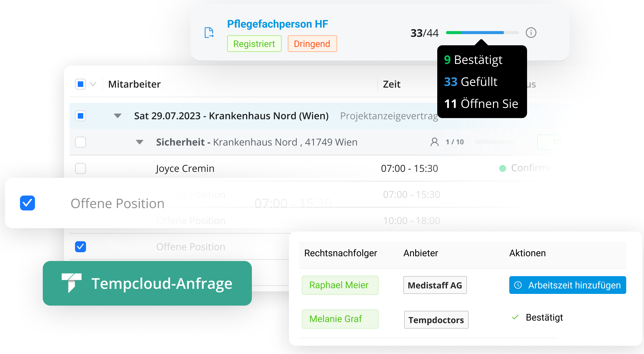The height and width of the screenshot is (354, 644).
Task: Click the Medistaff AG provider tag
Action: (435, 285)
